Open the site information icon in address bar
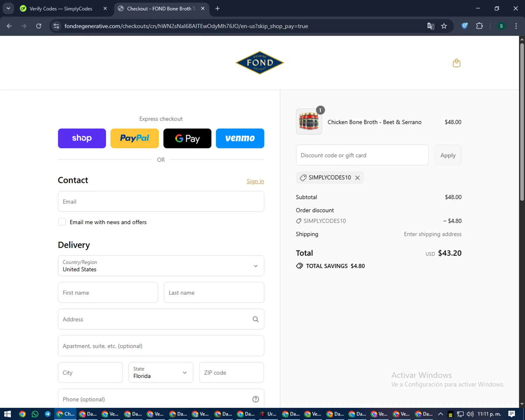 [x=56, y=26]
